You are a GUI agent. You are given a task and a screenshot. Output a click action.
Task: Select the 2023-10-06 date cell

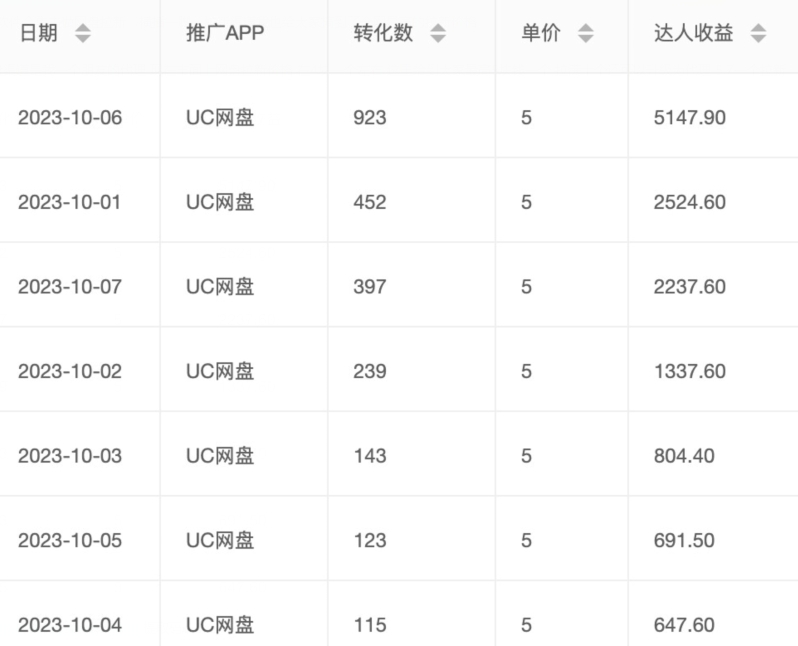click(70, 117)
